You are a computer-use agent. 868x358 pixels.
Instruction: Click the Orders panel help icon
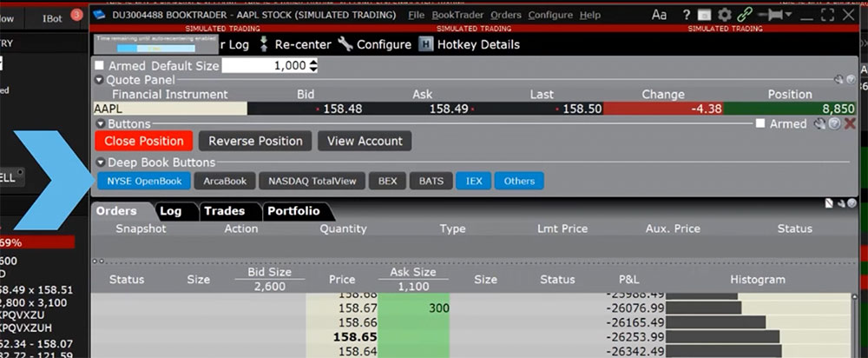(x=852, y=203)
